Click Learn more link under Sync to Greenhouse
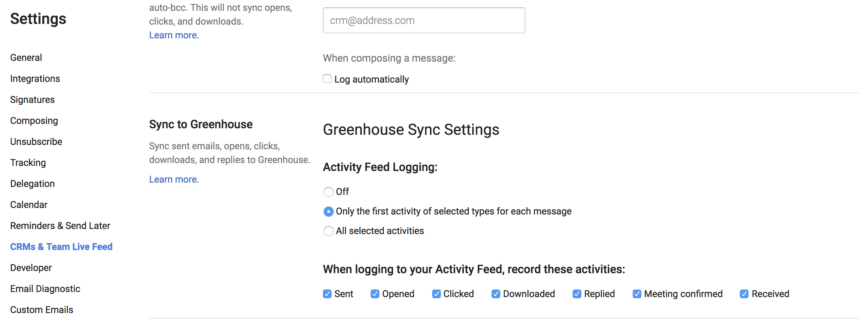This screenshot has width=868, height=329. point(174,179)
